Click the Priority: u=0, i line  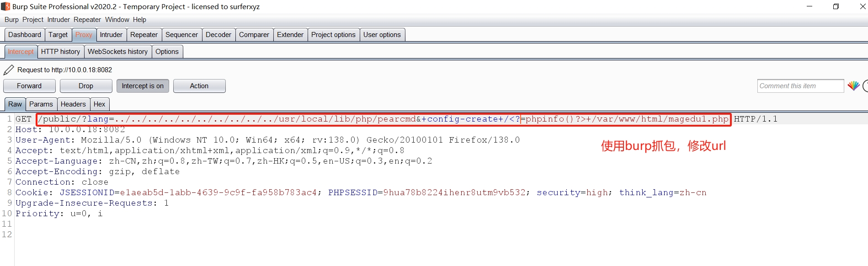tap(59, 213)
